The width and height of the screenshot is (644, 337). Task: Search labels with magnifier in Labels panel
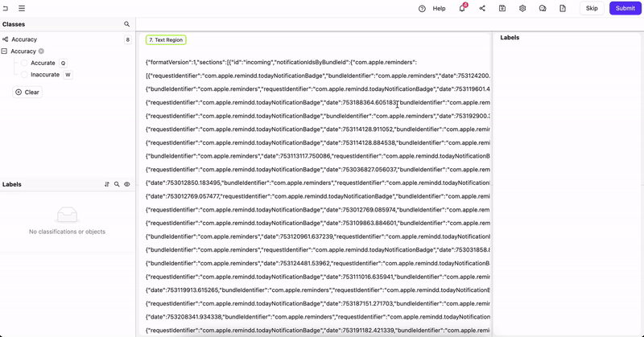point(117,184)
